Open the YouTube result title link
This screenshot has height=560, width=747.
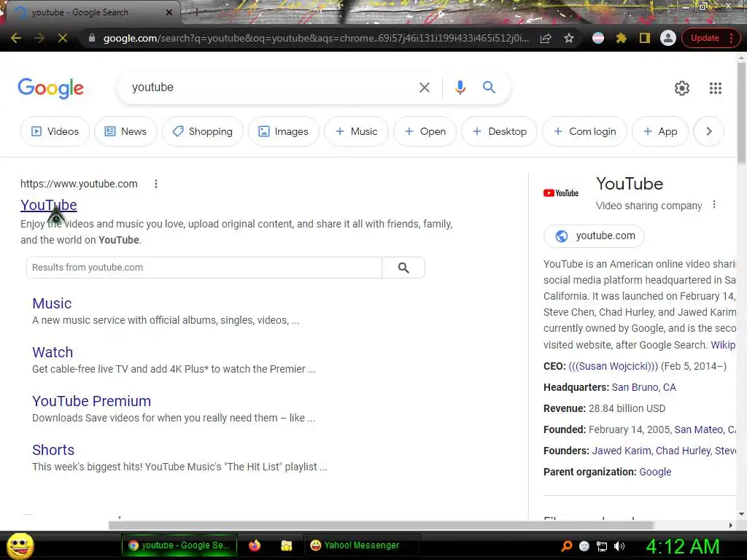(49, 205)
